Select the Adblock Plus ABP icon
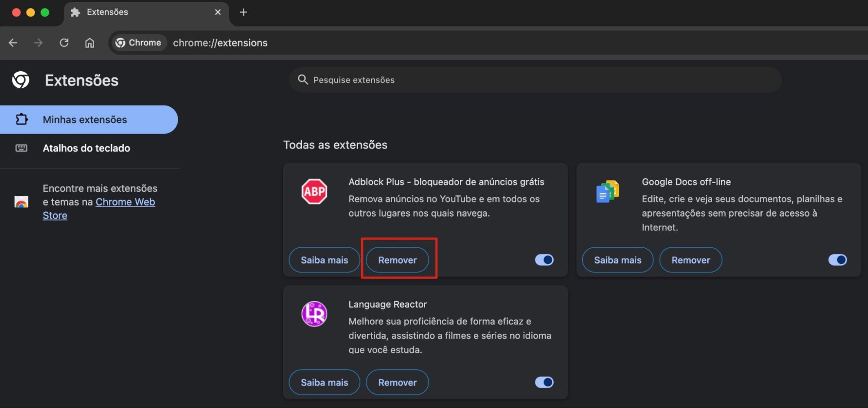The height and width of the screenshot is (408, 868). (314, 191)
